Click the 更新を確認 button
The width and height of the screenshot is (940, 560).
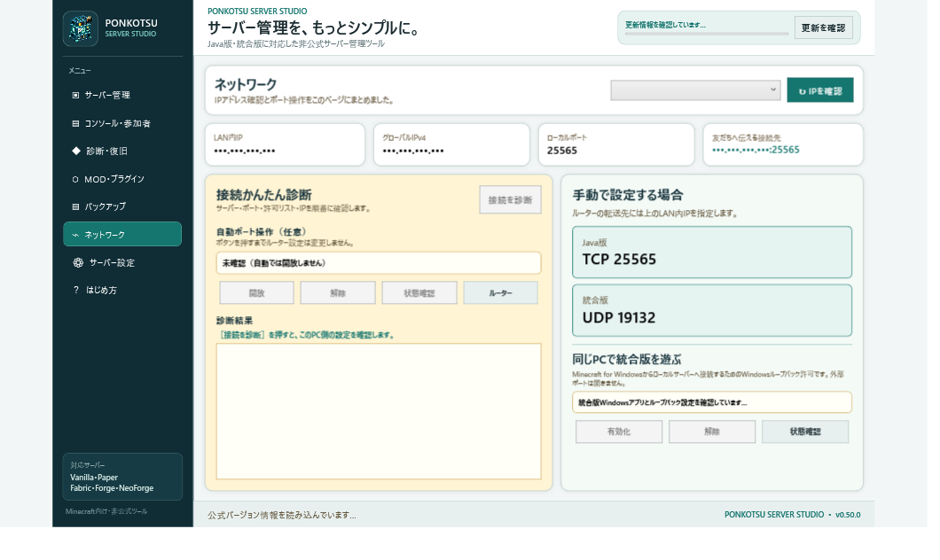823,28
